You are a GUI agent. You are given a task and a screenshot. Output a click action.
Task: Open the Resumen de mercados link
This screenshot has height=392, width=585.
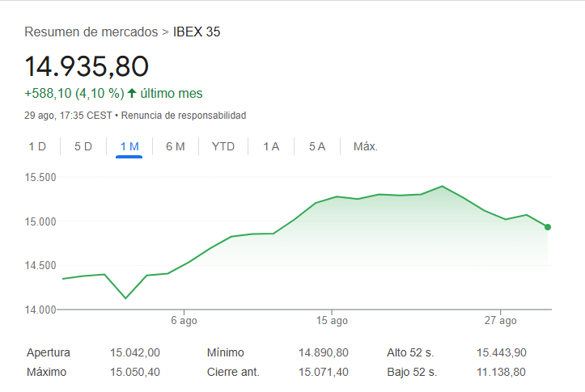(91, 32)
